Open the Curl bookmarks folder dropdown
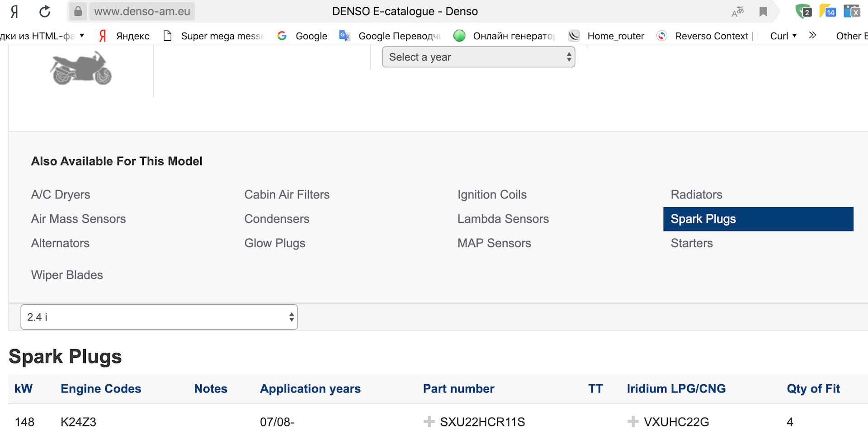 pos(783,36)
